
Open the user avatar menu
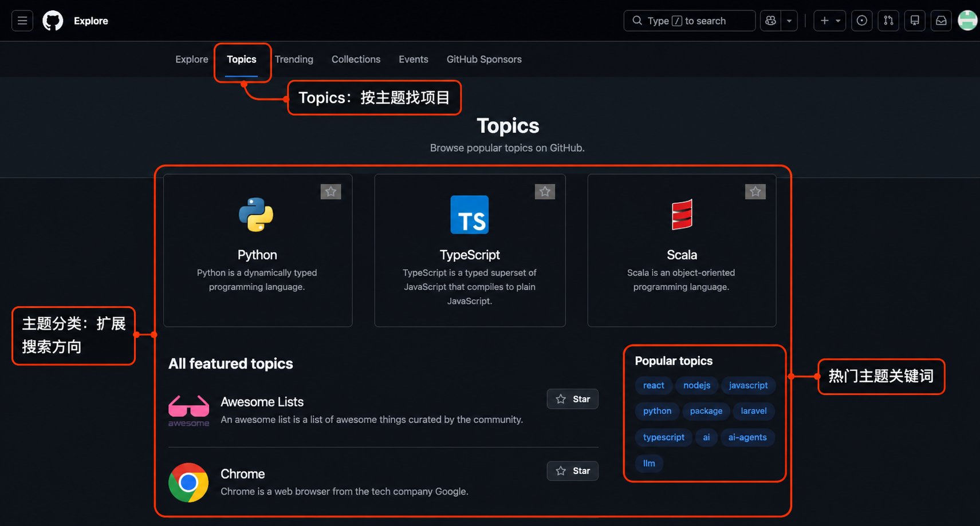click(x=968, y=21)
